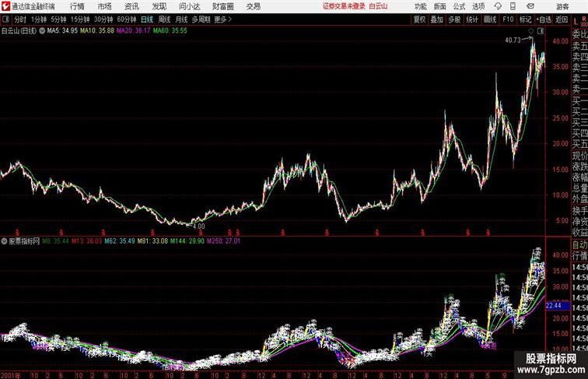588x379 pixels.
Task: Select the 月线 monthly chart tab
Action: (181, 19)
